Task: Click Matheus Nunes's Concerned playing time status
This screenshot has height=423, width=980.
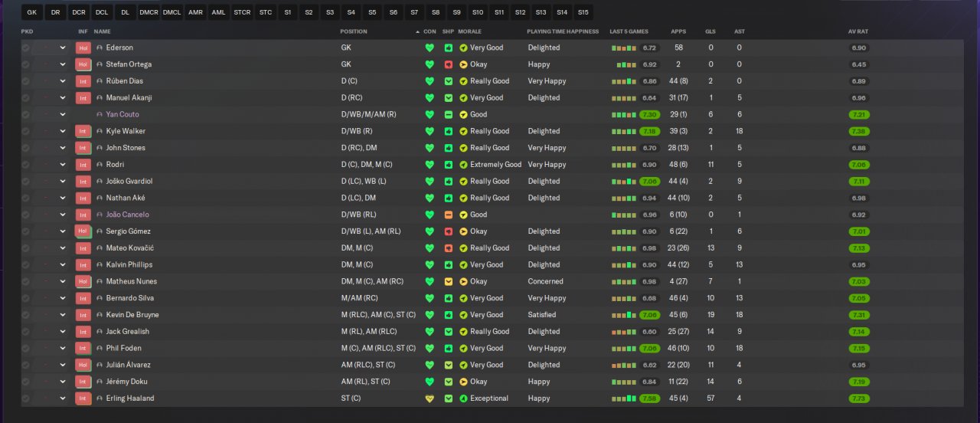Action: pyautogui.click(x=546, y=281)
